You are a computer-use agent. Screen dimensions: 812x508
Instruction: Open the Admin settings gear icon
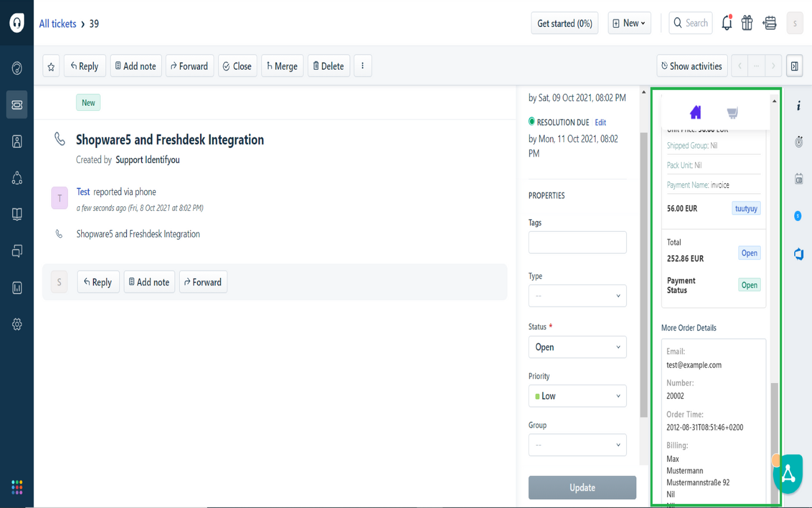pos(17,325)
